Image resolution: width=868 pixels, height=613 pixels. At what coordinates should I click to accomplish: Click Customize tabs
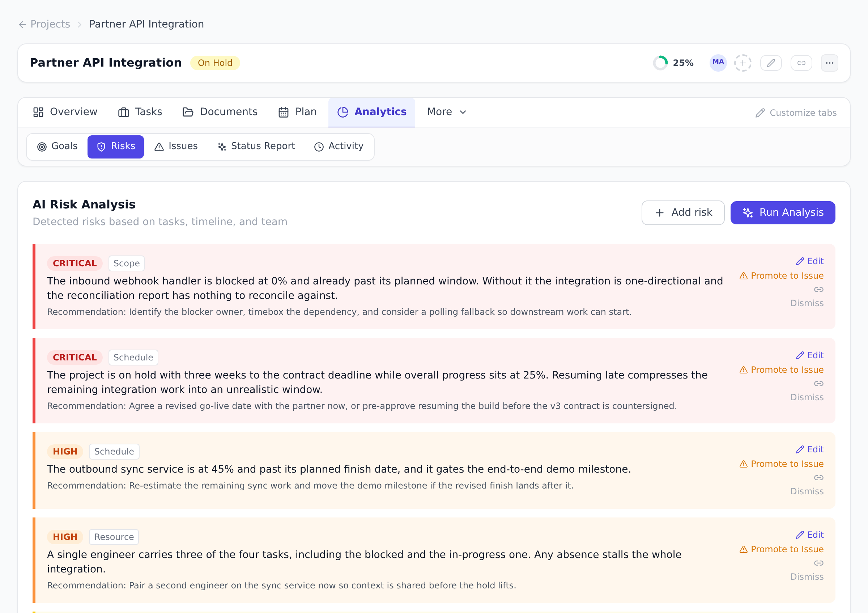pyautogui.click(x=796, y=113)
